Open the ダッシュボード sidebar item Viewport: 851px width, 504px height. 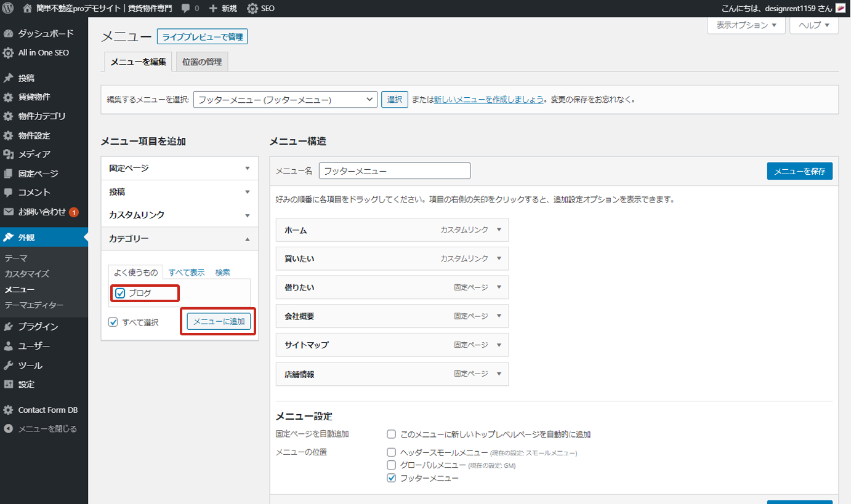click(45, 33)
